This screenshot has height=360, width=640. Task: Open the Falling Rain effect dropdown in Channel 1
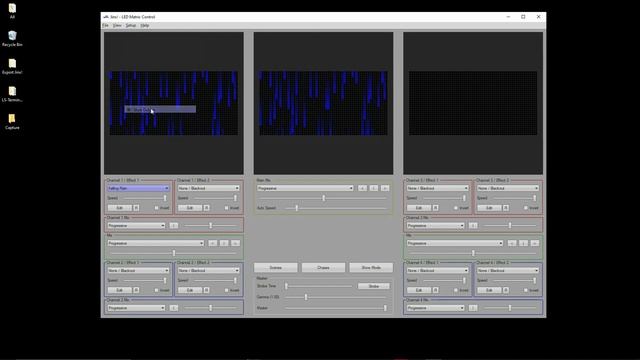[138, 188]
